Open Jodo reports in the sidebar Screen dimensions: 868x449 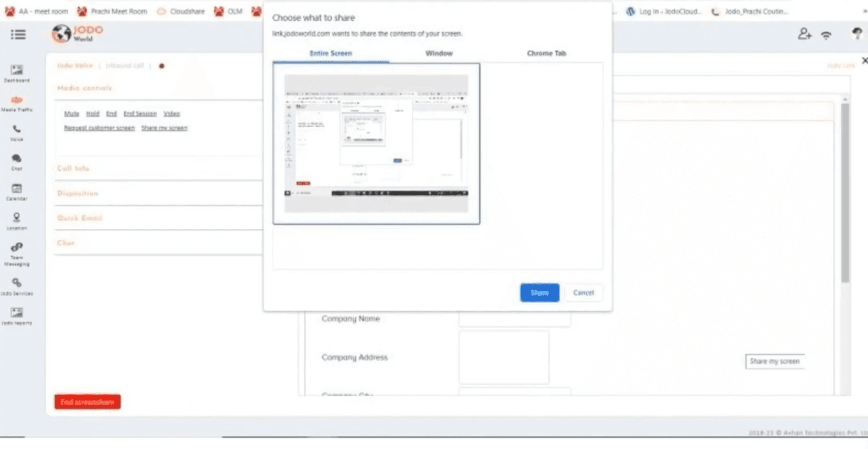17,316
